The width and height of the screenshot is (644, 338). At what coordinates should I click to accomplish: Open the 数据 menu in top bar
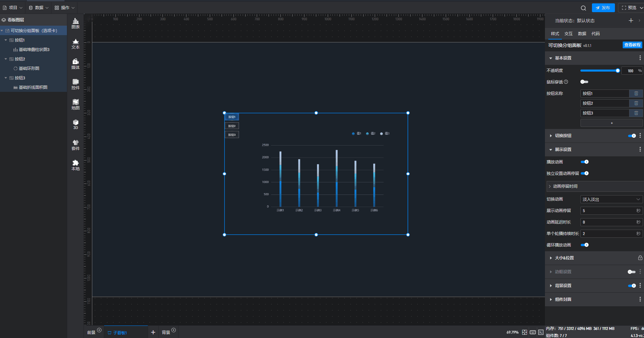pyautogui.click(x=39, y=8)
